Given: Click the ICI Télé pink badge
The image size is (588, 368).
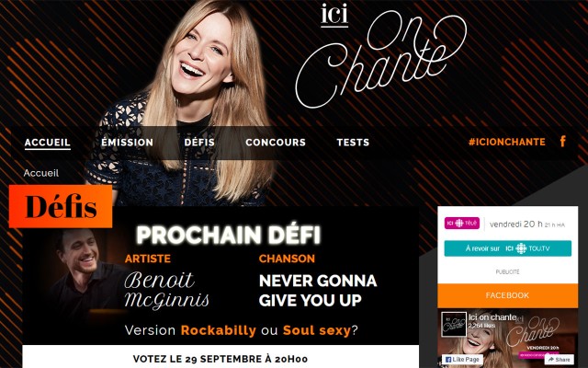Looking at the screenshot, I should pos(461,224).
